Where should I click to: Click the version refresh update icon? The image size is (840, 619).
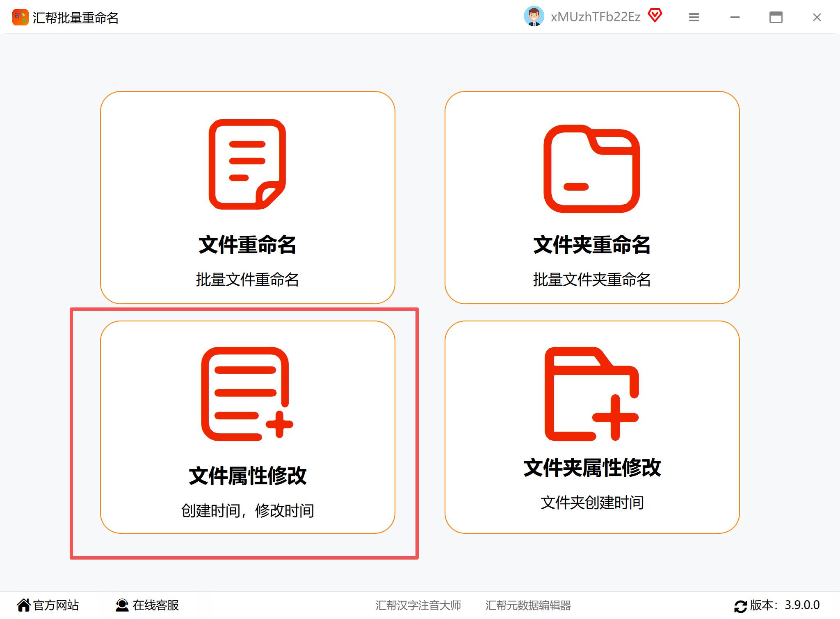click(x=740, y=606)
